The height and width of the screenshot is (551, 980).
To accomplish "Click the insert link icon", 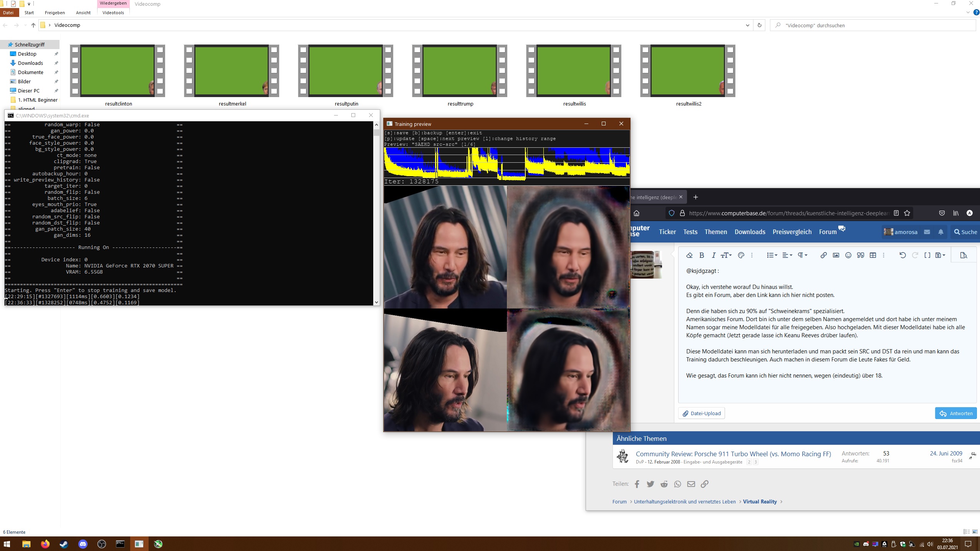I will coord(823,255).
